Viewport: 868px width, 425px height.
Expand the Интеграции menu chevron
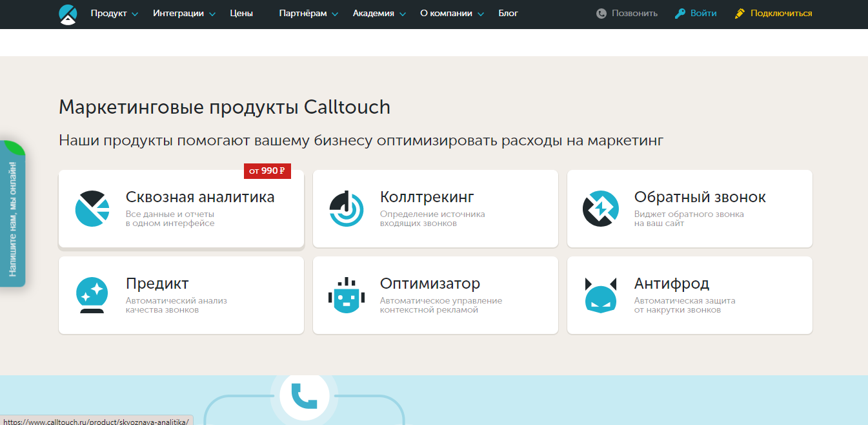[x=212, y=15]
